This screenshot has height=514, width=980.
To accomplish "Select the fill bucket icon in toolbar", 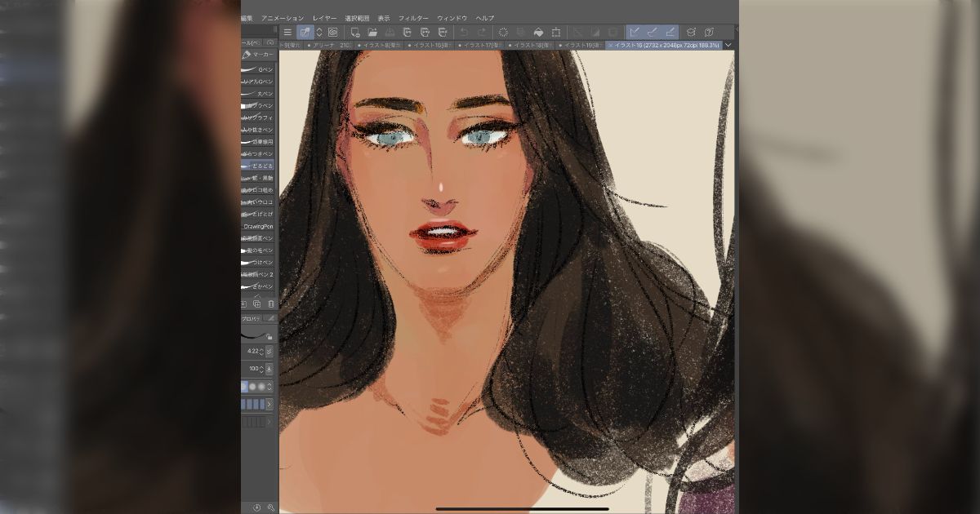I will pyautogui.click(x=538, y=33).
